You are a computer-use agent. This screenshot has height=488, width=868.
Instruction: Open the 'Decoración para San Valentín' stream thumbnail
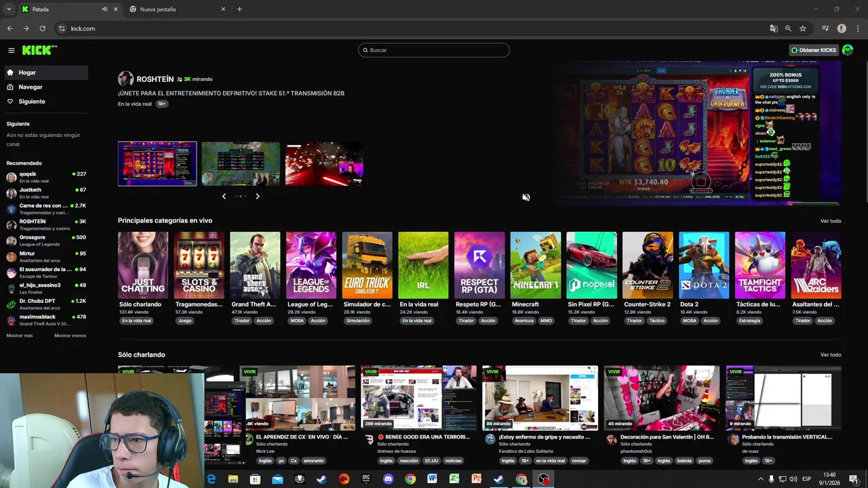(x=662, y=398)
